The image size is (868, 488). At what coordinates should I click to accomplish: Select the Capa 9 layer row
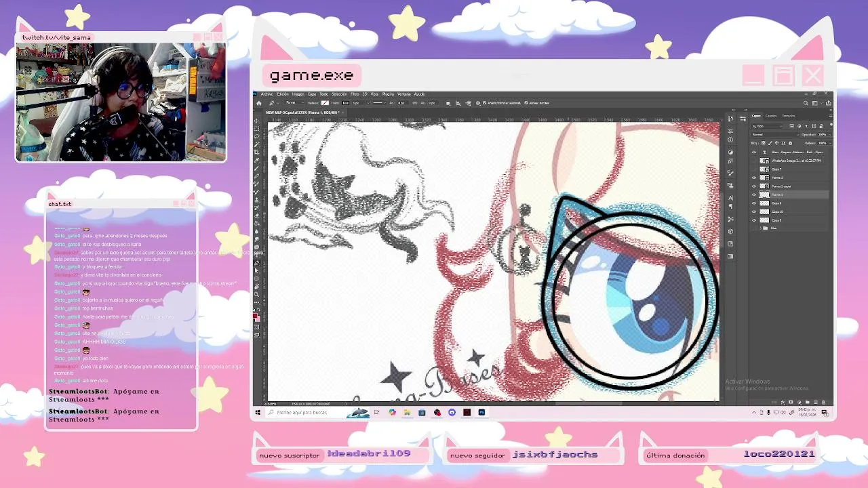pyautogui.click(x=790, y=220)
